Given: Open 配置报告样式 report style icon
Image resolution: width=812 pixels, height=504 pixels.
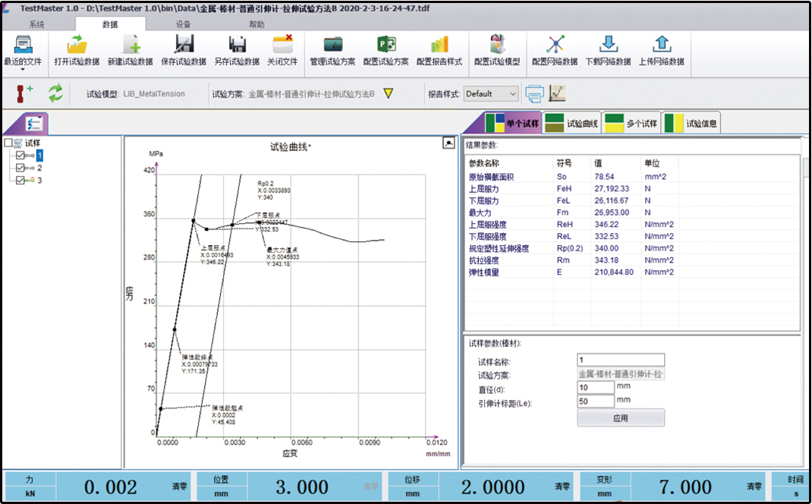Looking at the screenshot, I should (440, 46).
